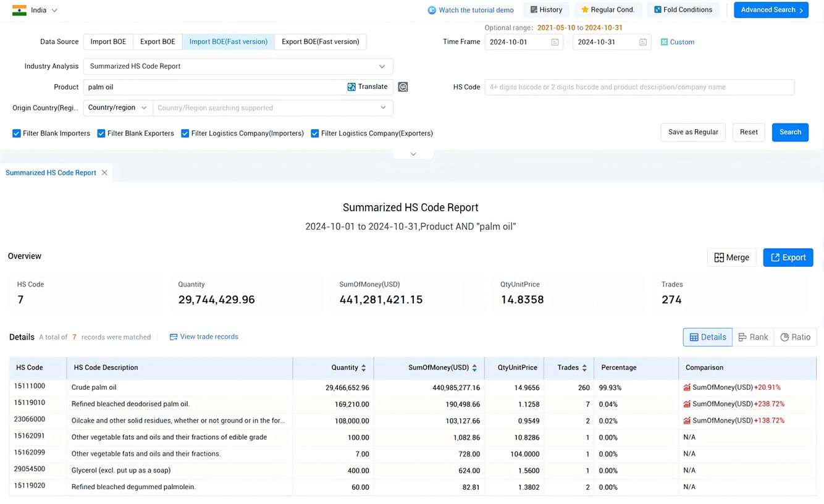Click the Comparison column header
Image resolution: width=824 pixels, height=504 pixels.
704,367
